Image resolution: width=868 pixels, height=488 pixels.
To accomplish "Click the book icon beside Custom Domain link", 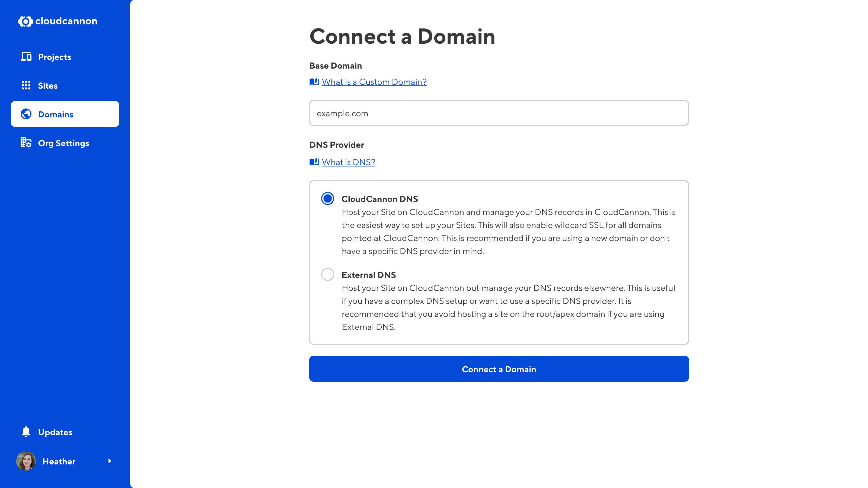I will pyautogui.click(x=314, y=82).
